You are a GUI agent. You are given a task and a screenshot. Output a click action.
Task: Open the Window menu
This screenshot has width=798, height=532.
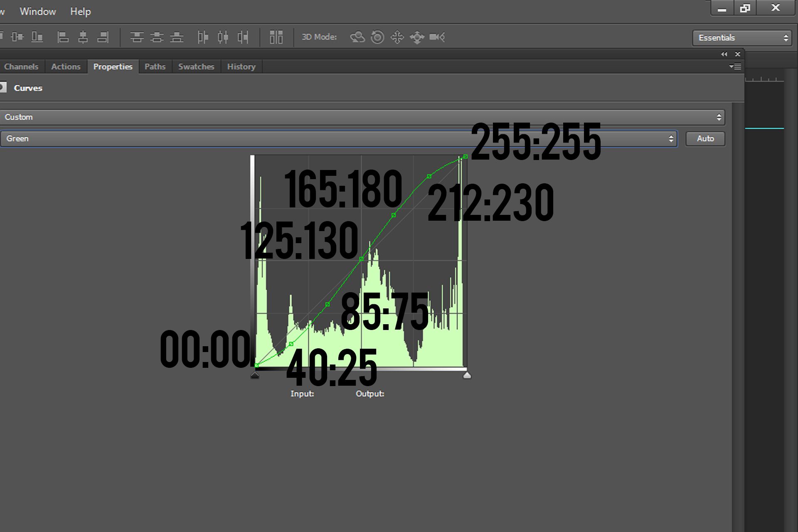click(x=38, y=12)
